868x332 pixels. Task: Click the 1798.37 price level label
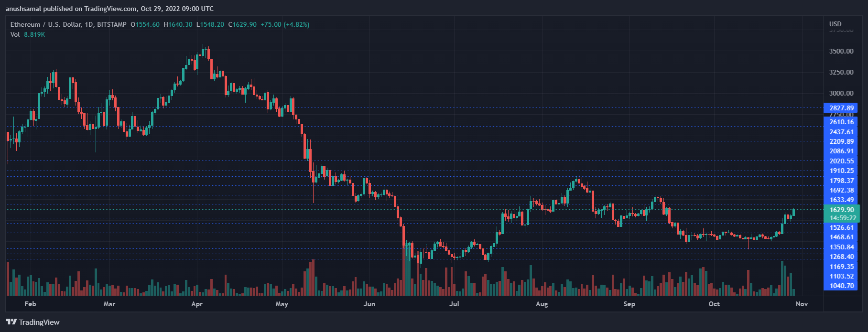click(841, 181)
